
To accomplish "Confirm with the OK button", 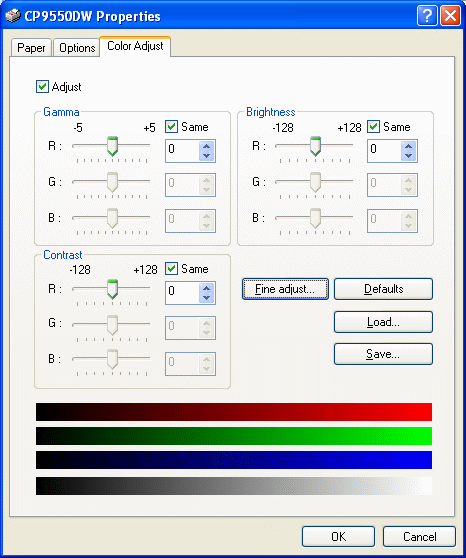I will click(338, 537).
